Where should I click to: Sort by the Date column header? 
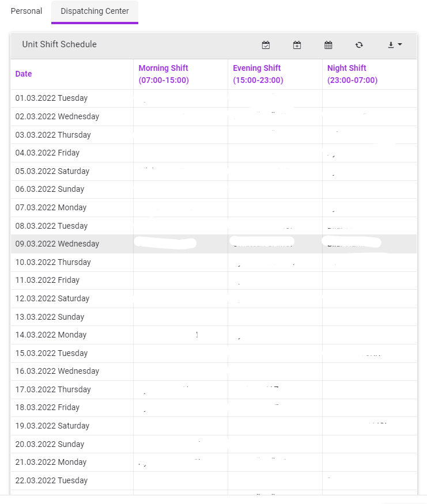point(24,74)
